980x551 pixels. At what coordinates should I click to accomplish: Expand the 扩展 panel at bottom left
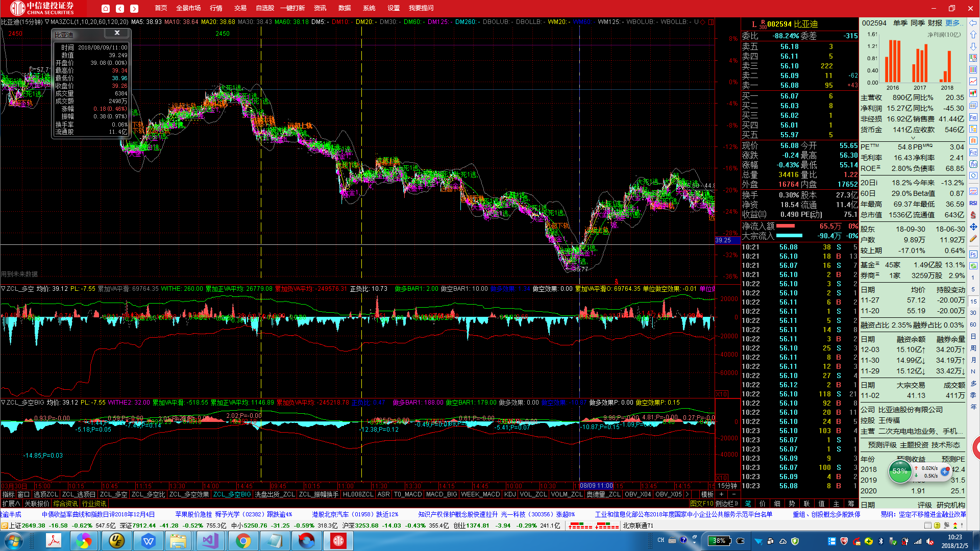point(11,504)
